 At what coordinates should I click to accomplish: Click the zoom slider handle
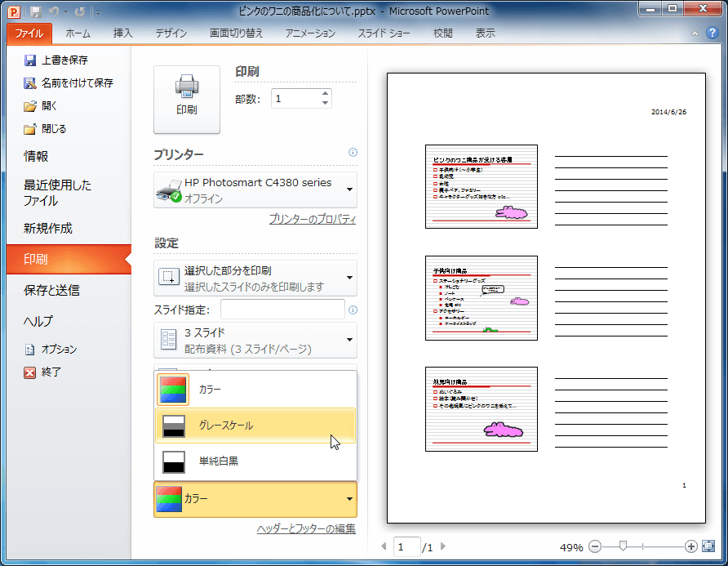[x=623, y=546]
